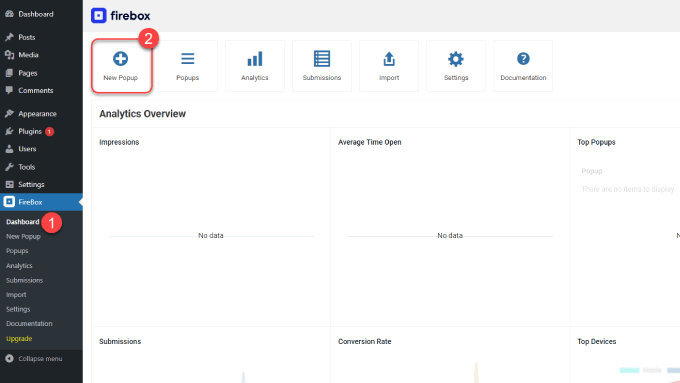Open Pages in the admin menu
Image resolution: width=680 pixels, height=383 pixels.
click(x=27, y=73)
